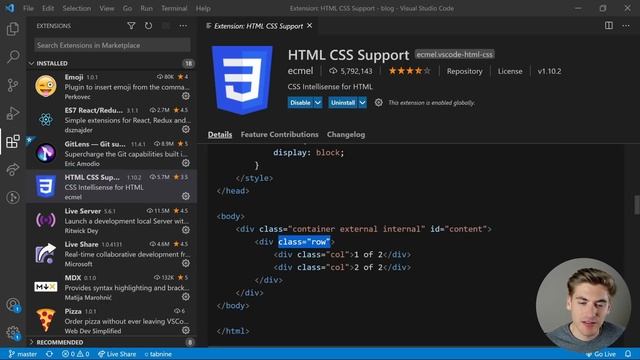Filter extensions with funnel icon

(x=131, y=26)
